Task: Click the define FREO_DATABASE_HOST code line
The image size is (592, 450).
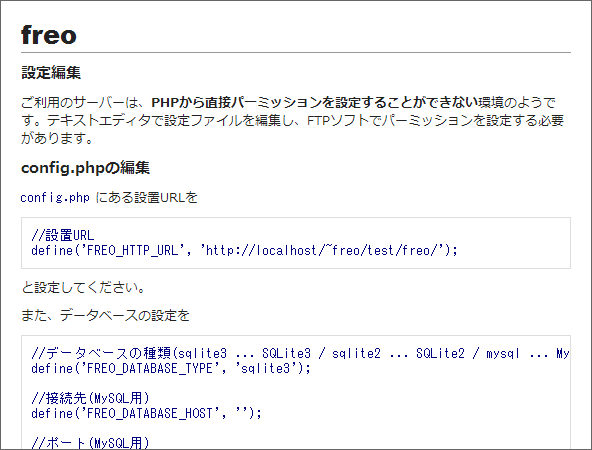Action: click(146, 413)
